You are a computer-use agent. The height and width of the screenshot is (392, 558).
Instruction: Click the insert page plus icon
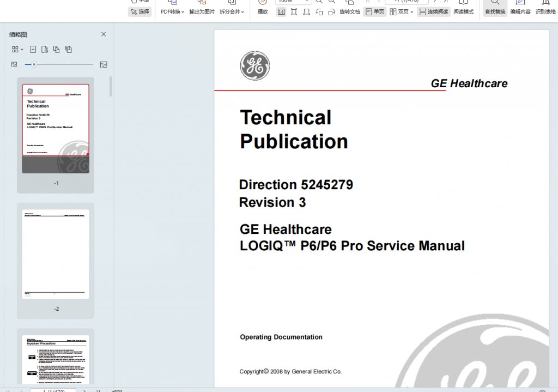(33, 50)
